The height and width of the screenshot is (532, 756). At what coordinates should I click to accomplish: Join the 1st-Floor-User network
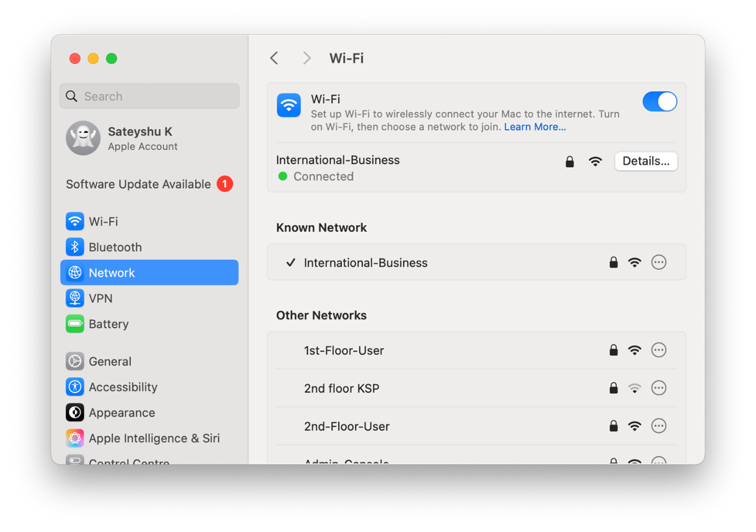[476, 350]
